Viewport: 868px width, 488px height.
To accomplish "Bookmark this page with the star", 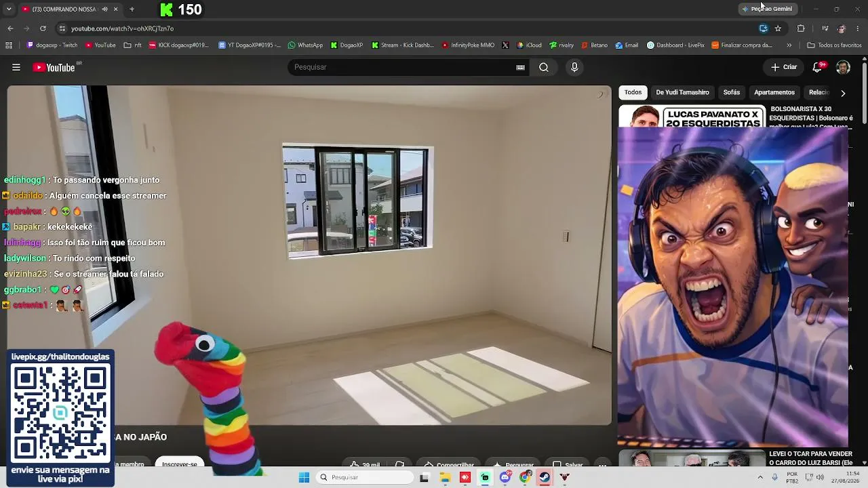I will pyautogui.click(x=778, y=28).
